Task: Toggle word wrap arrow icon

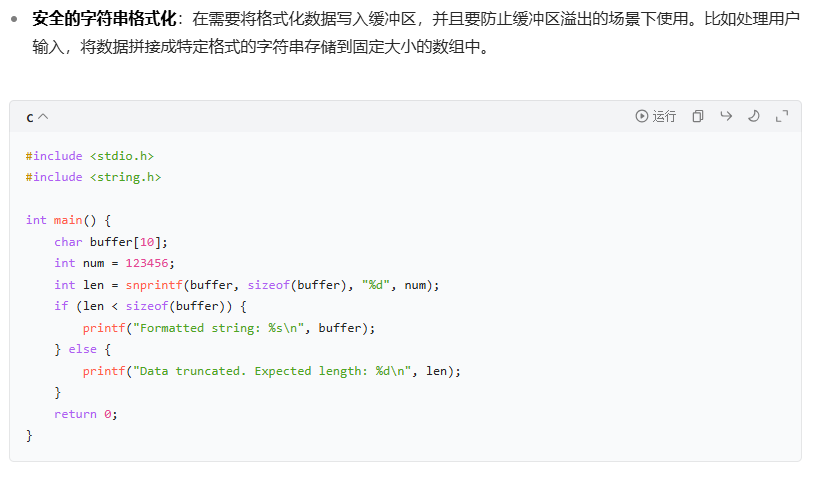Action: [726, 116]
